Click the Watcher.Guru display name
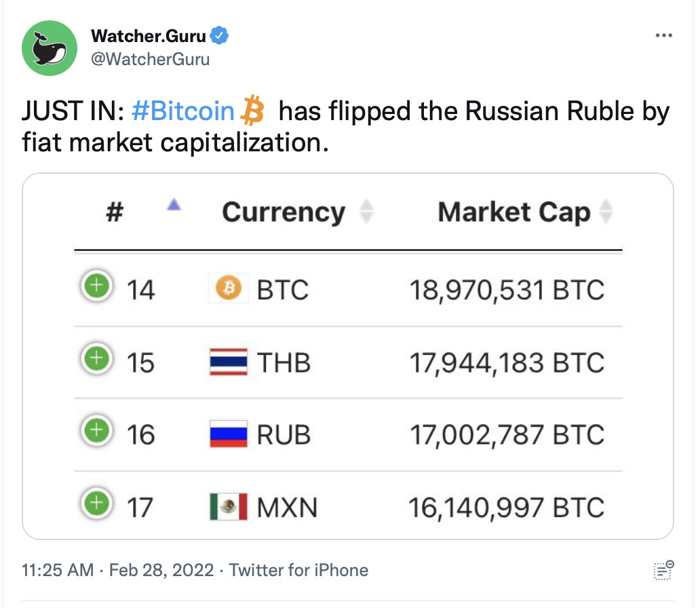 coord(149,36)
